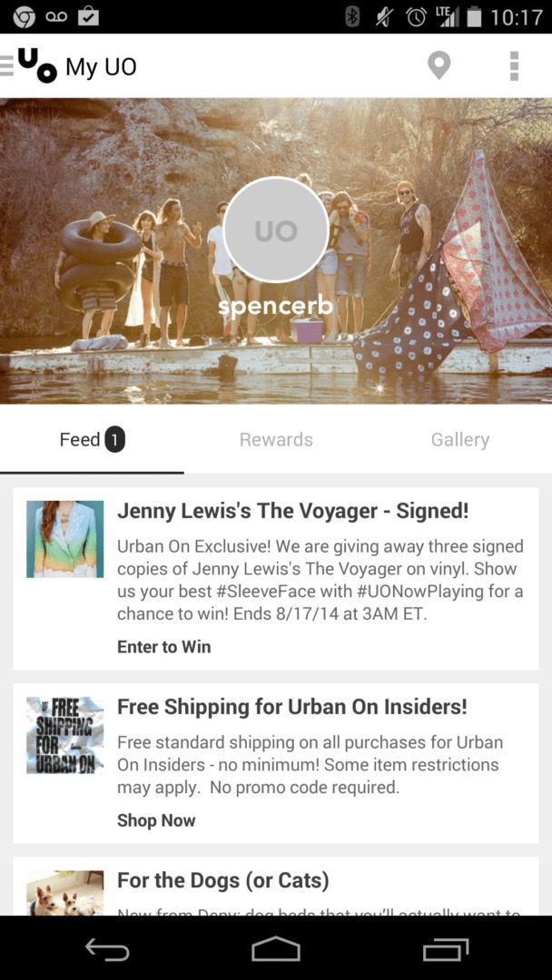Open the Free Shipping promo thumbnail
This screenshot has height=980, width=552.
click(65, 736)
